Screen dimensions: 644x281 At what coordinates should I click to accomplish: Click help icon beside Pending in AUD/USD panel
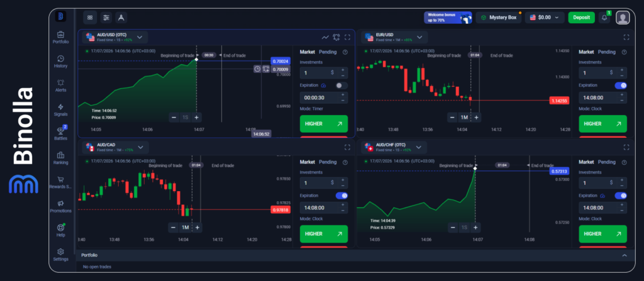[345, 52]
